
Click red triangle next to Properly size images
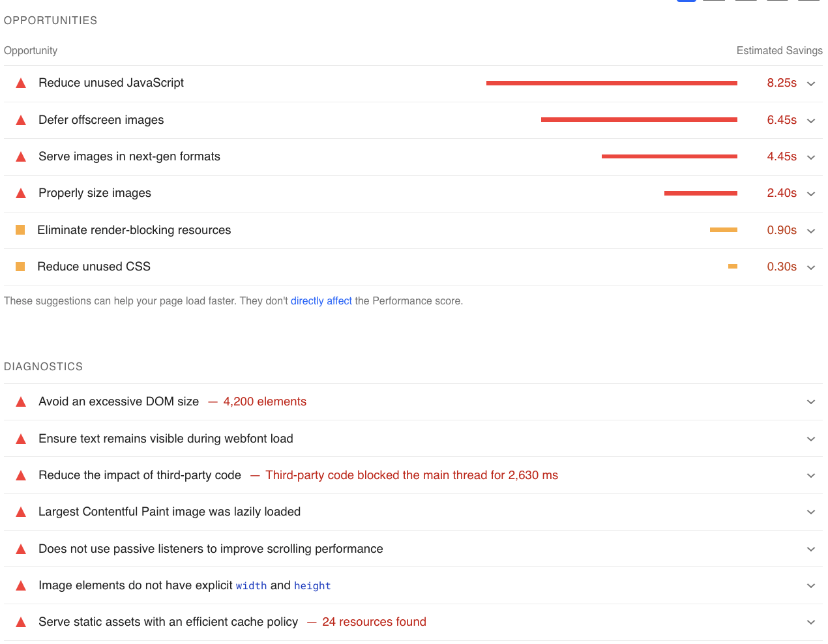pos(21,194)
